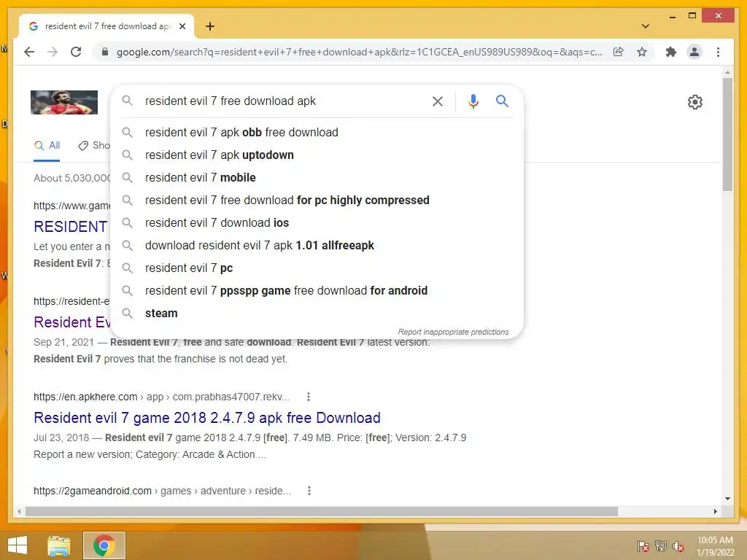Click the vertical scrollbar thumb

click(727, 135)
